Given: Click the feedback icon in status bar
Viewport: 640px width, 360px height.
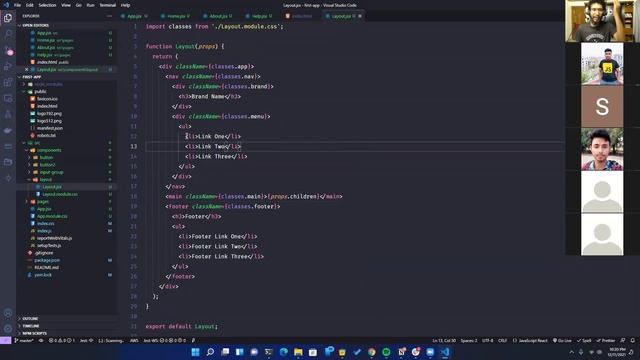Looking at the screenshot, I should (623, 340).
